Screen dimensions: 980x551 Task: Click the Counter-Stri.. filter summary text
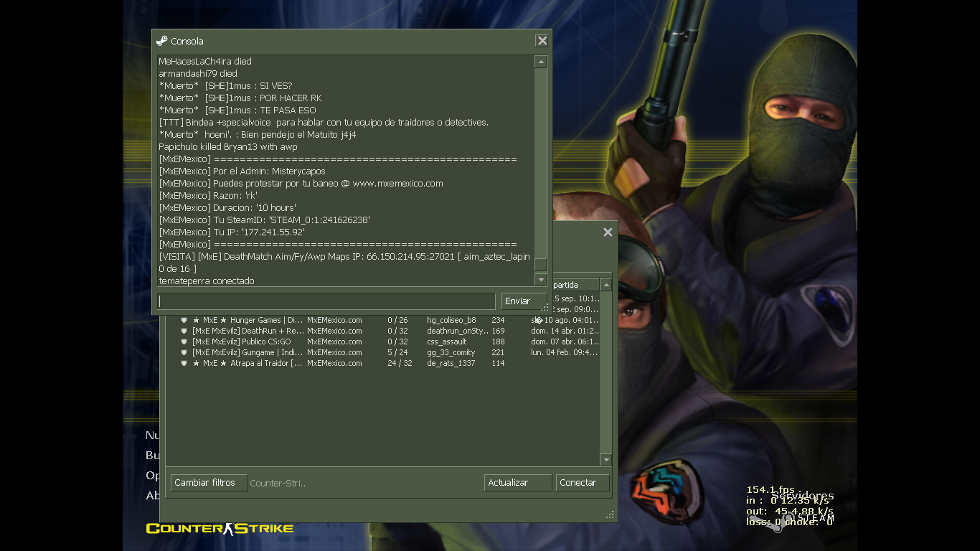tap(278, 483)
